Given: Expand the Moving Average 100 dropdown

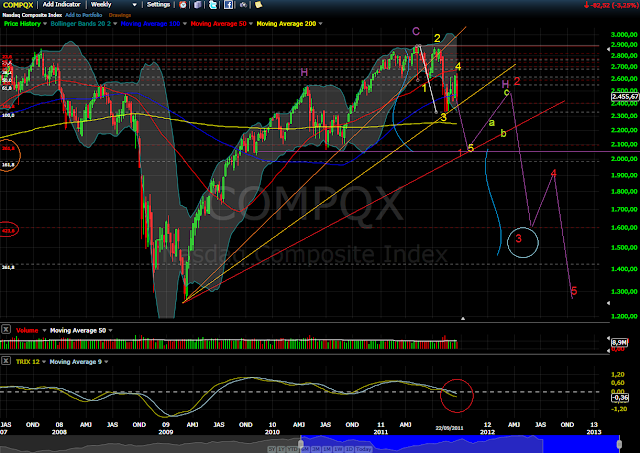Looking at the screenshot, I should [x=184, y=24].
